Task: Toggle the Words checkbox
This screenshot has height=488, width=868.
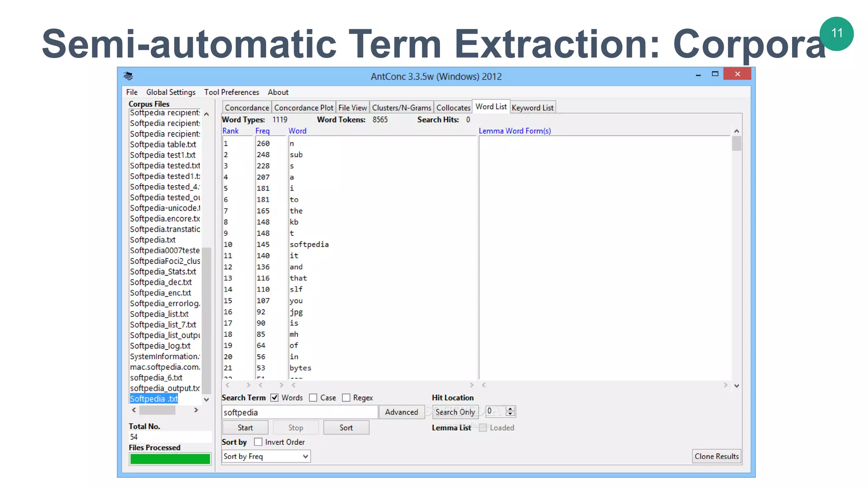Action: click(275, 398)
